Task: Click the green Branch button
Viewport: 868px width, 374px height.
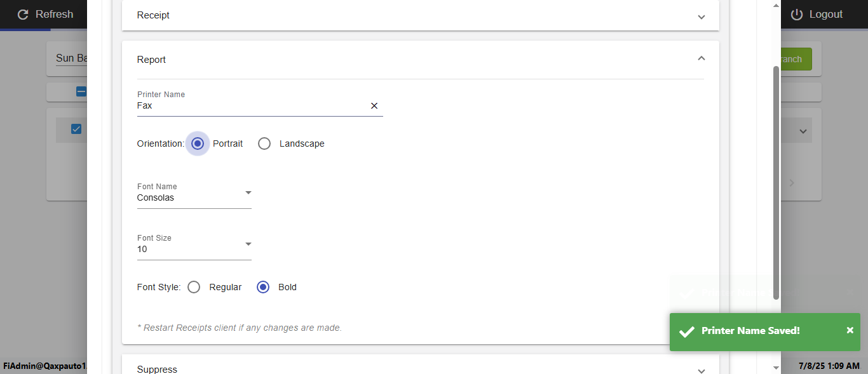Action: click(796, 59)
